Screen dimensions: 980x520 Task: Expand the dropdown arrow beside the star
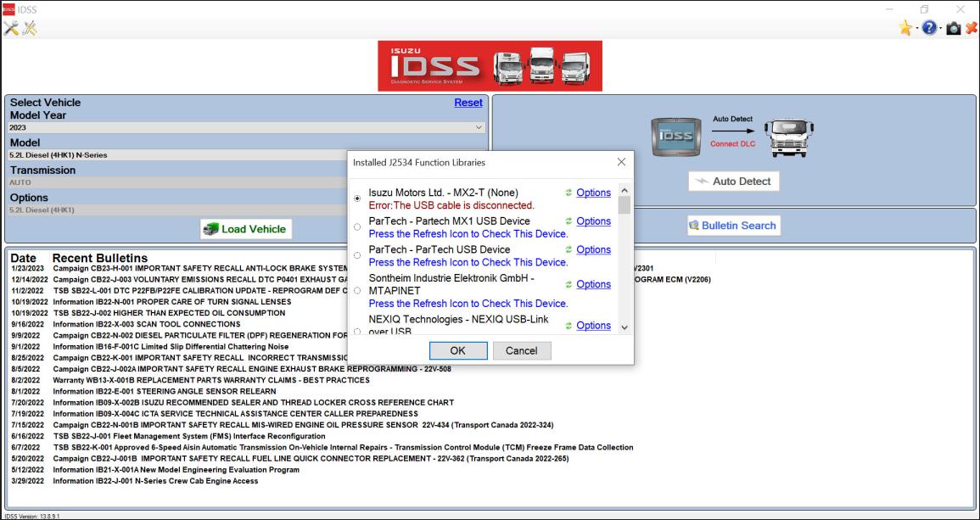click(917, 29)
